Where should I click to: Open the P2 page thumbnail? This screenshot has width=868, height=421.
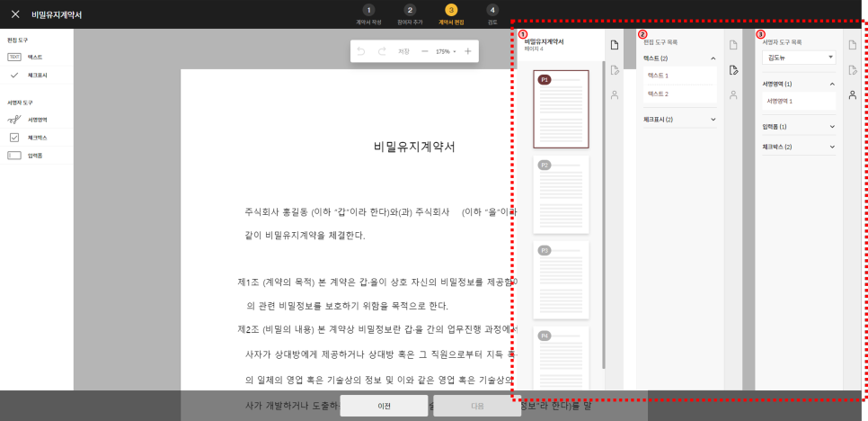click(x=561, y=194)
